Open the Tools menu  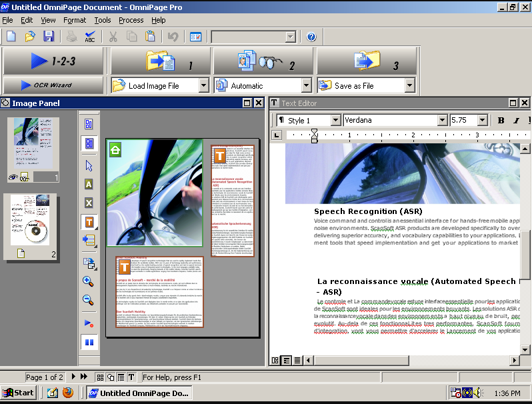point(103,21)
